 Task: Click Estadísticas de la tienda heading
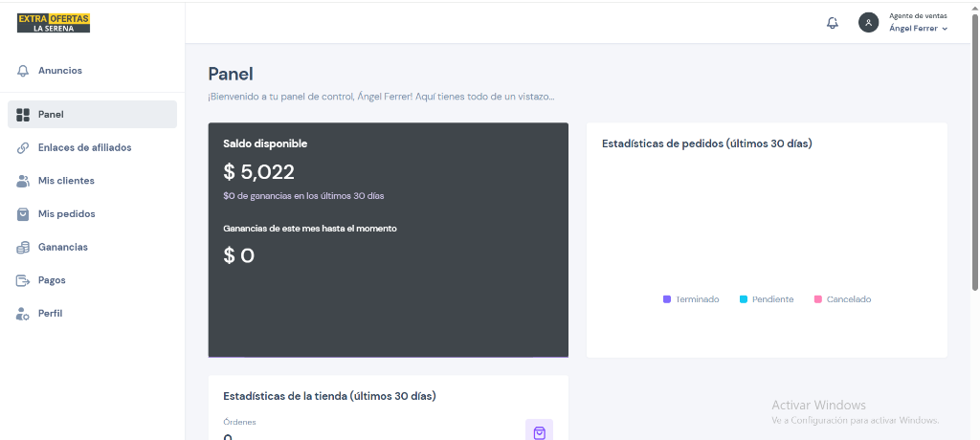pos(329,396)
